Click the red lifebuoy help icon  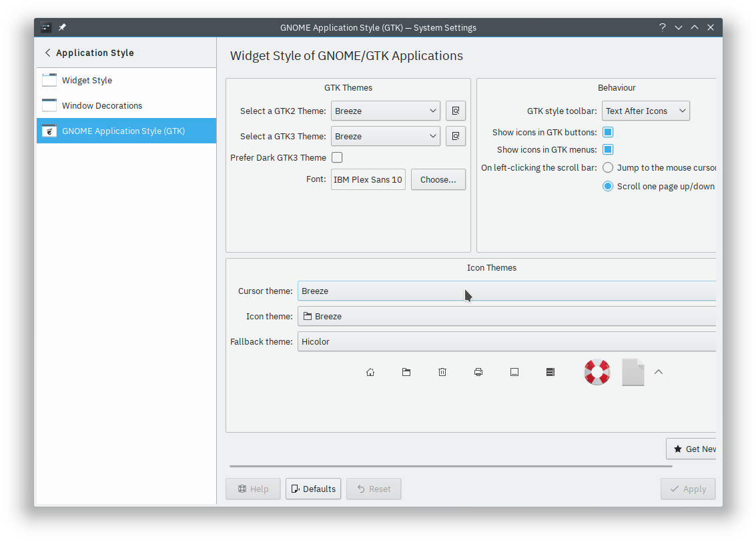click(x=597, y=372)
